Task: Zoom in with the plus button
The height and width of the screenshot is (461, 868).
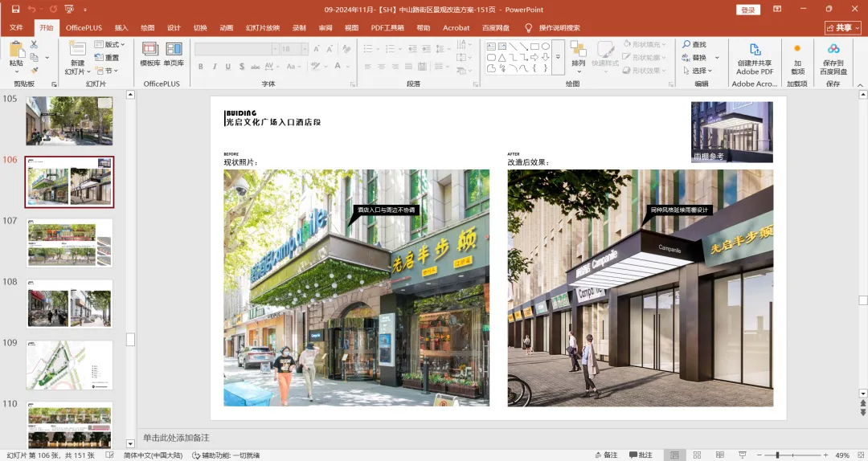Action: click(x=825, y=455)
